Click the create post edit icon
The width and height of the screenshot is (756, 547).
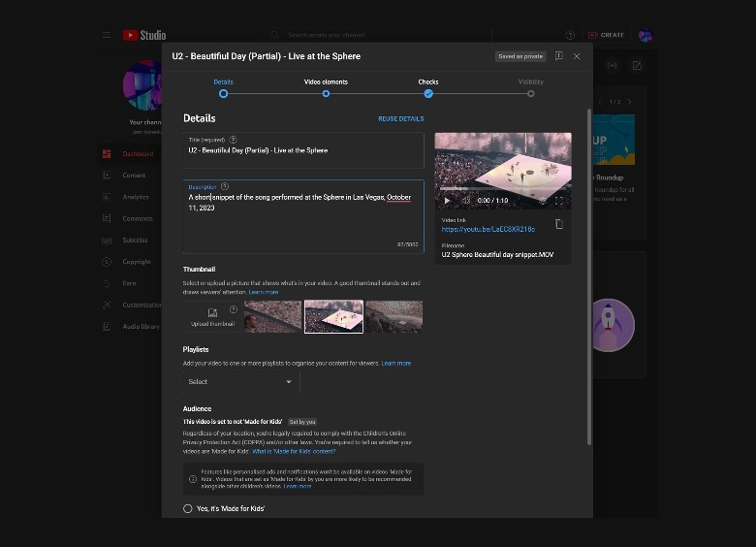pyautogui.click(x=637, y=66)
